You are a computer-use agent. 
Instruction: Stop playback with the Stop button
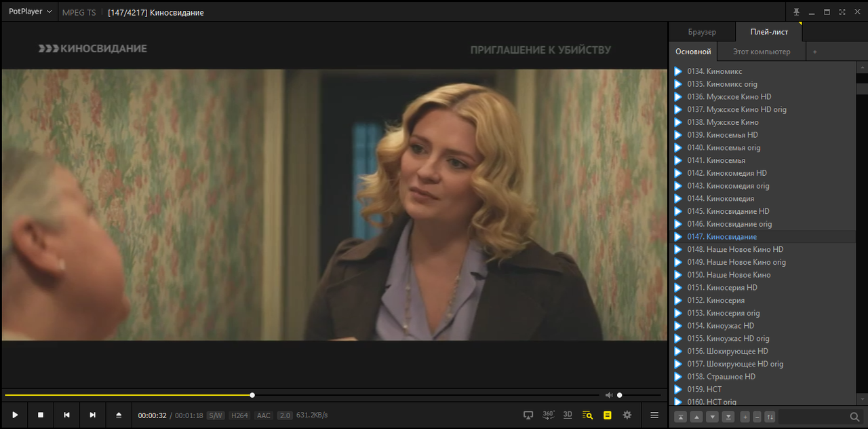(x=41, y=415)
